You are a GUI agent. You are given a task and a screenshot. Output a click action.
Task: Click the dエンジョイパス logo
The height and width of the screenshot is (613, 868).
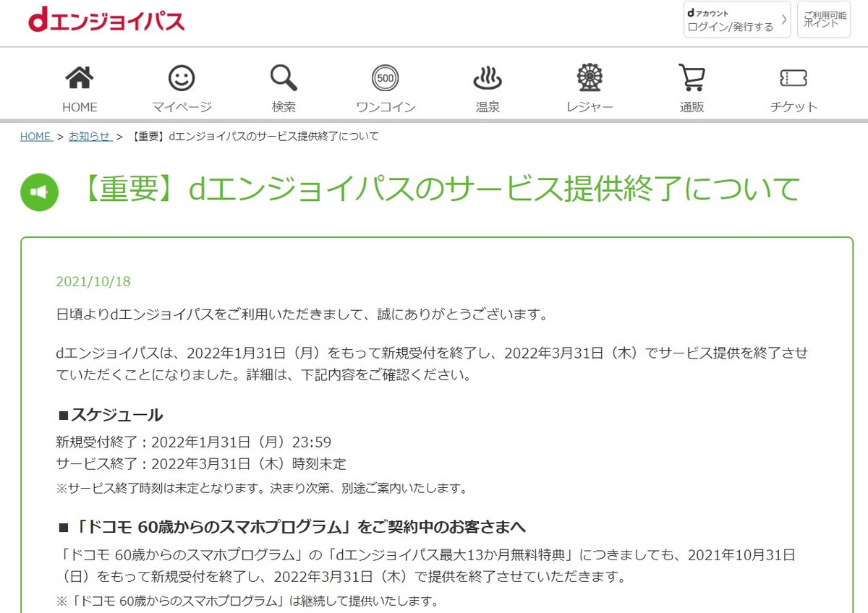pyautogui.click(x=106, y=21)
